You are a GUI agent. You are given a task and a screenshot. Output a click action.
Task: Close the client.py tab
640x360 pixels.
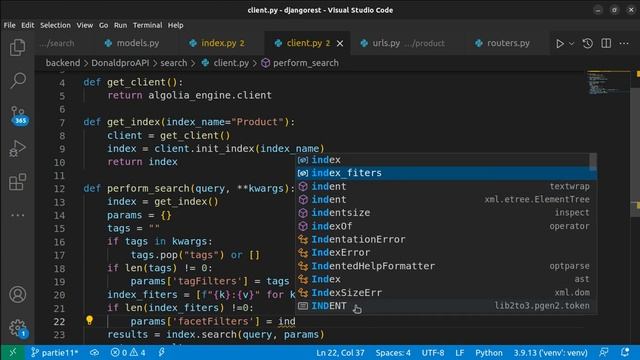tap(340, 43)
